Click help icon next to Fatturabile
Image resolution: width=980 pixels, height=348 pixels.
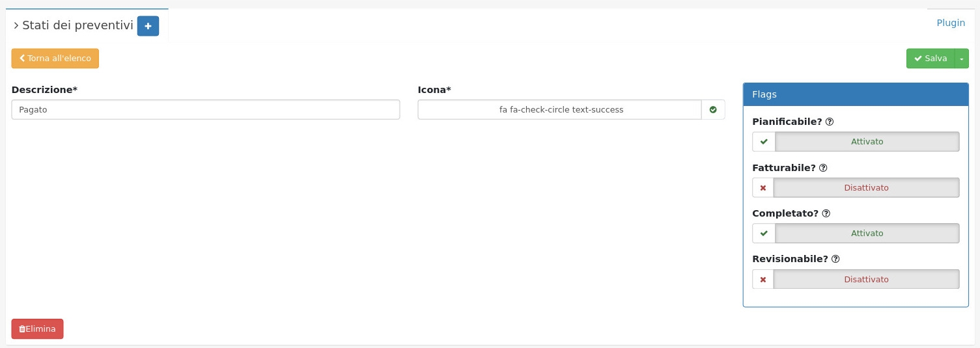click(x=823, y=168)
